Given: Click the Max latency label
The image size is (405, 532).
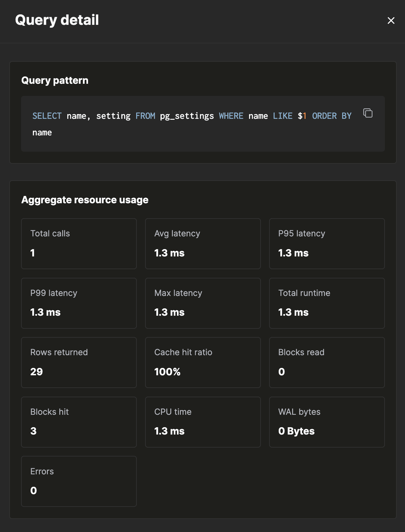Looking at the screenshot, I should 178,293.
